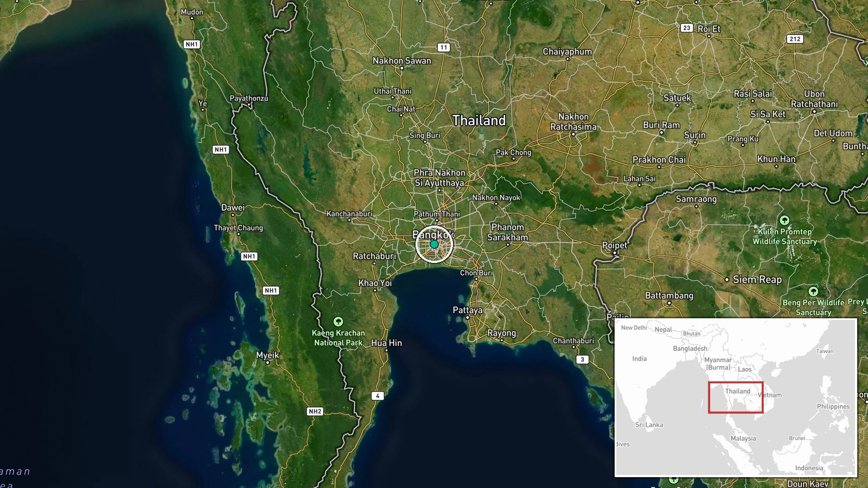The width and height of the screenshot is (868, 488).
Task: Click the Kanchanaburi label
Action: (349, 214)
